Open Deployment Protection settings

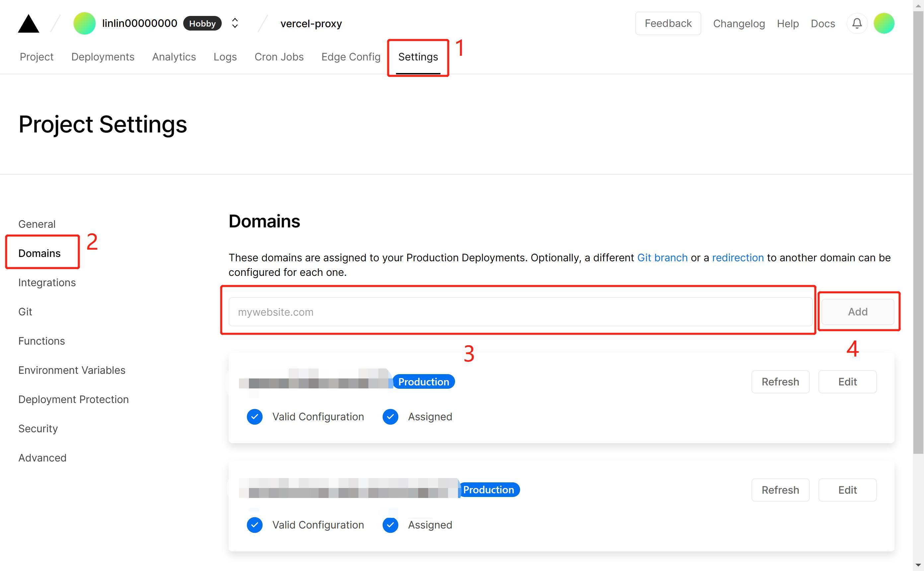point(73,399)
